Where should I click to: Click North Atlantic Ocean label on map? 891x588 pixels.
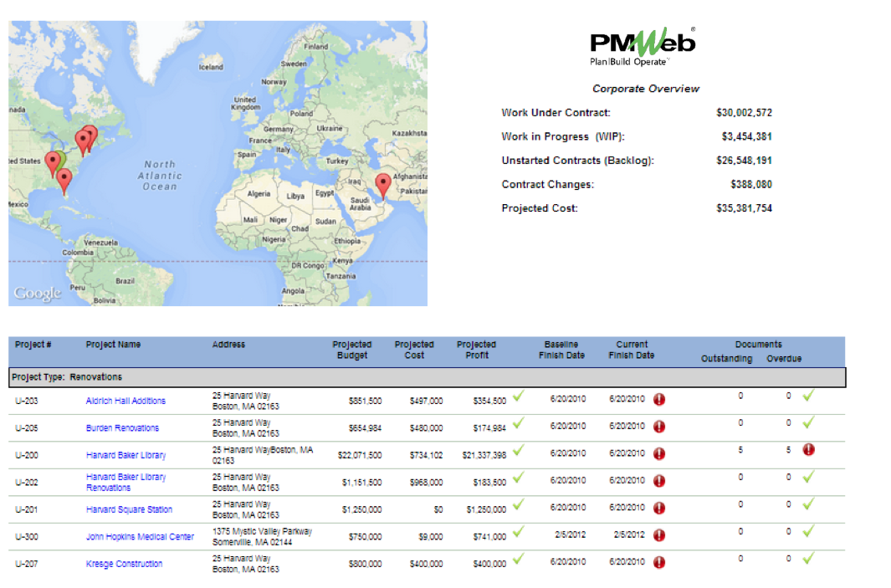160,176
